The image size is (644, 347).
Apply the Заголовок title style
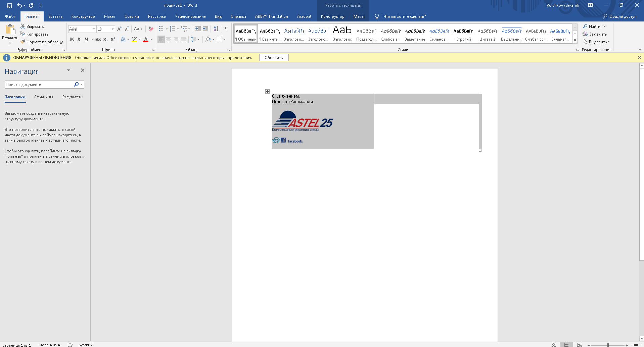click(x=342, y=34)
